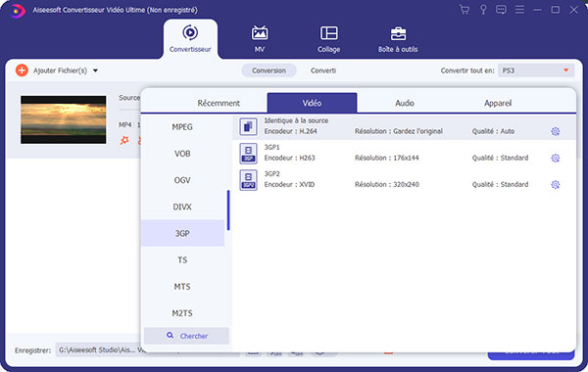Image resolution: width=588 pixels, height=372 pixels.
Task: Select the Identique à la source profile icon
Action: [248, 126]
